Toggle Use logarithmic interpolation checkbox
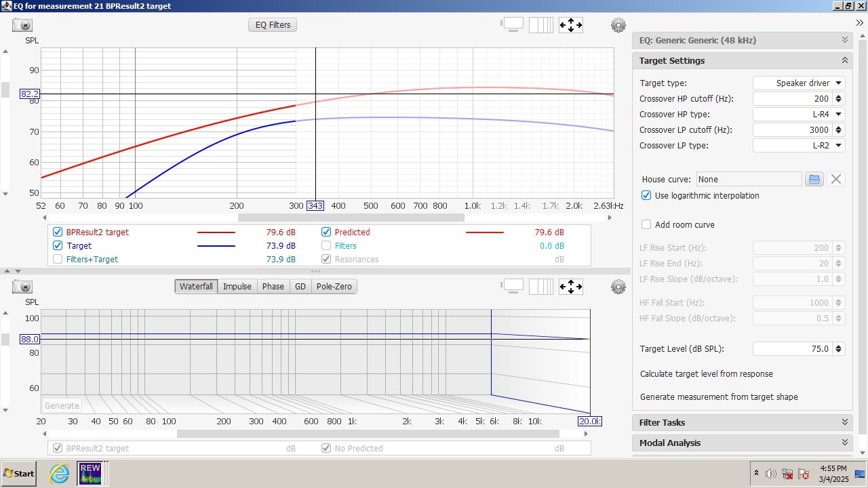Viewport: 868px width, 488px height. coord(646,195)
